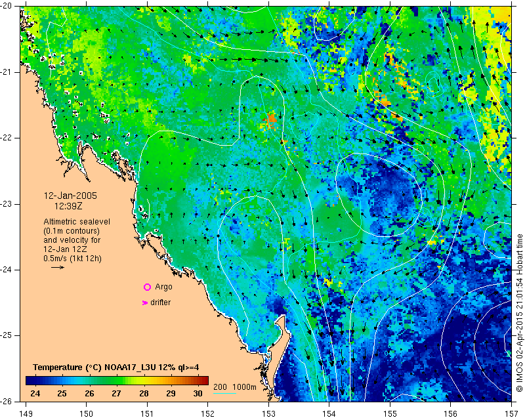
Task: Click the longitude axis label '154'
Action: coord(329,414)
